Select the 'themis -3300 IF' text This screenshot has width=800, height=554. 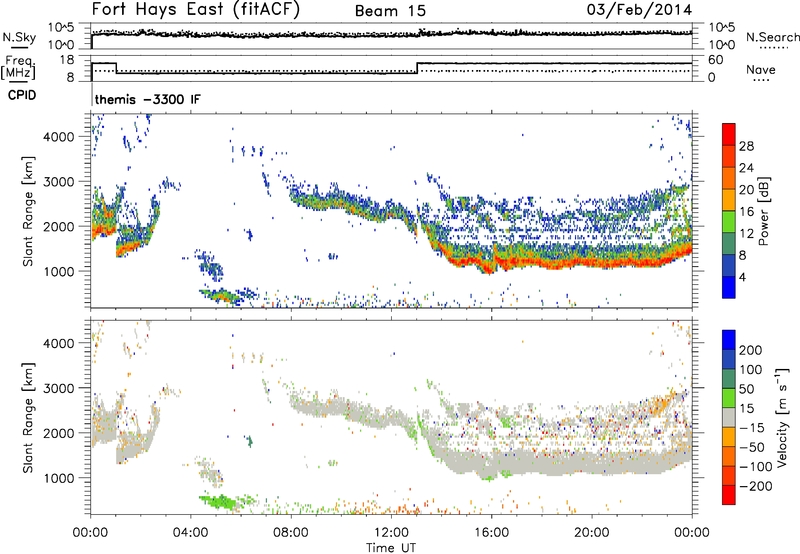coord(148,99)
